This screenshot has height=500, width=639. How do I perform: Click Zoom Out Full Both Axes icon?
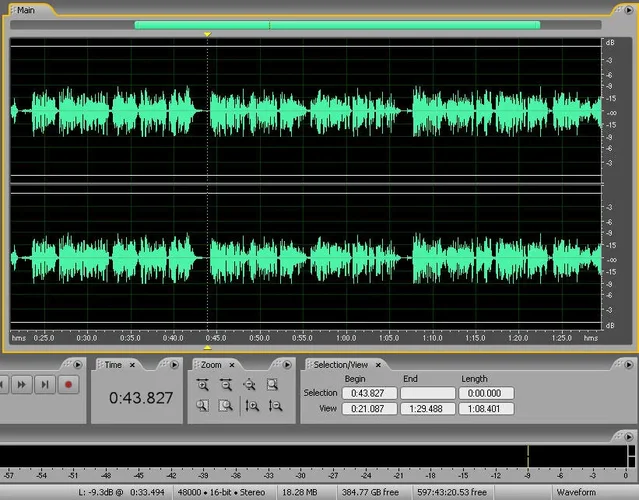point(249,385)
